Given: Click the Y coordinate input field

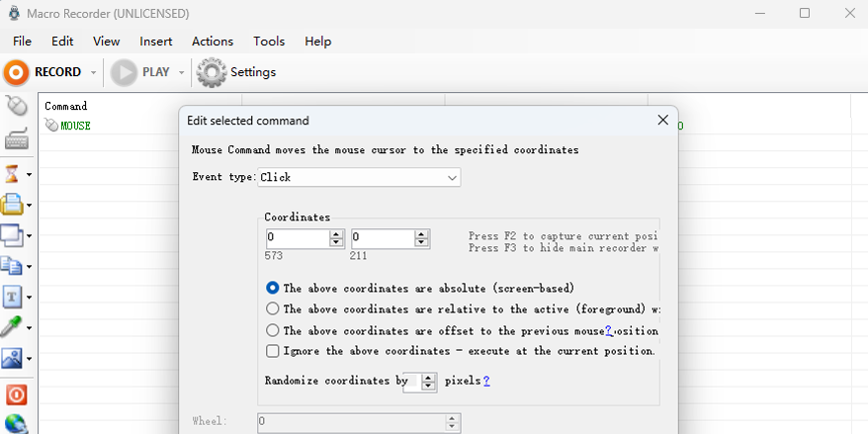Looking at the screenshot, I should 383,238.
